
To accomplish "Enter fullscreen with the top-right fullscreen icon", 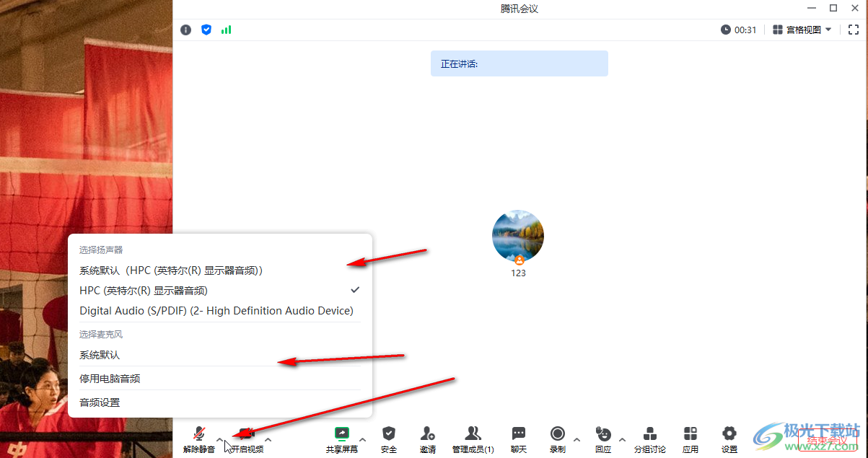I will (854, 30).
